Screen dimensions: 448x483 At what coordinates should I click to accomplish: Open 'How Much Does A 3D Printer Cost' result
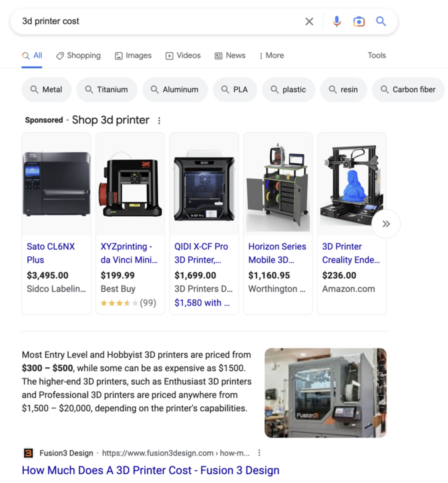[x=151, y=470]
